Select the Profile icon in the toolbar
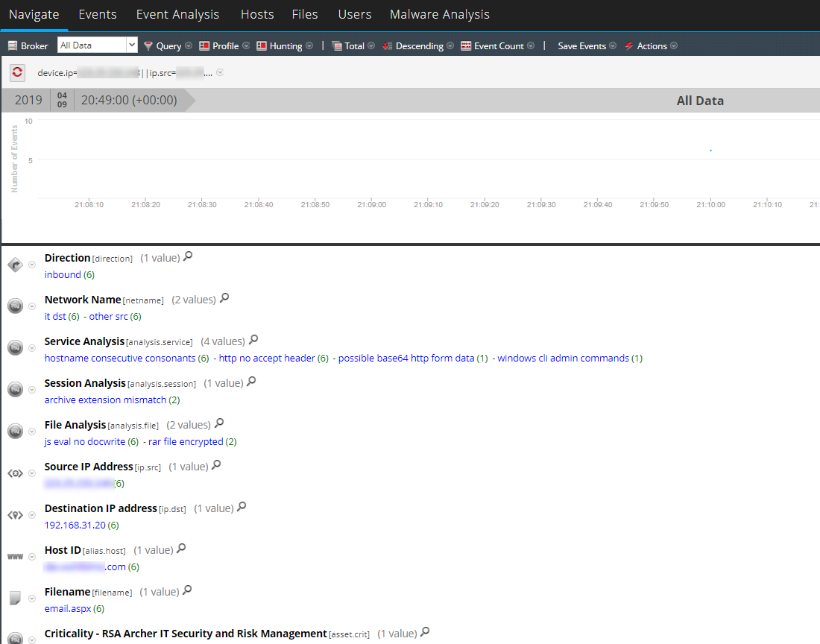The height and width of the screenshot is (644, 820). tap(204, 45)
